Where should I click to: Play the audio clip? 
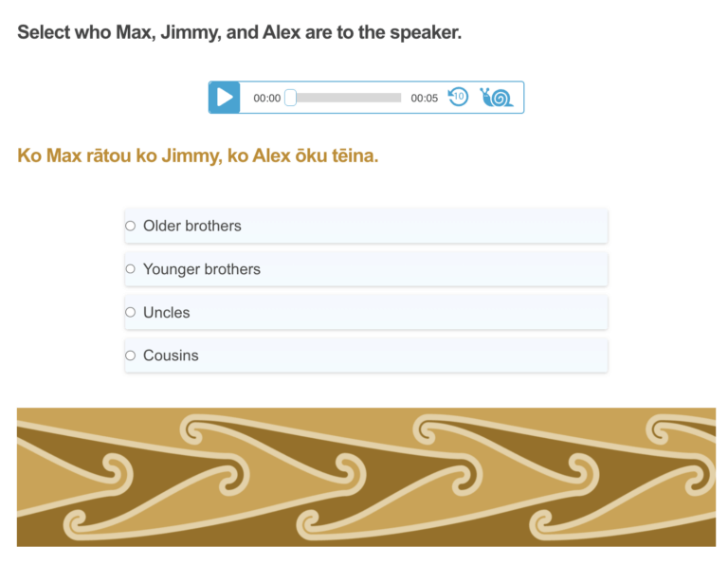pyautogui.click(x=225, y=98)
